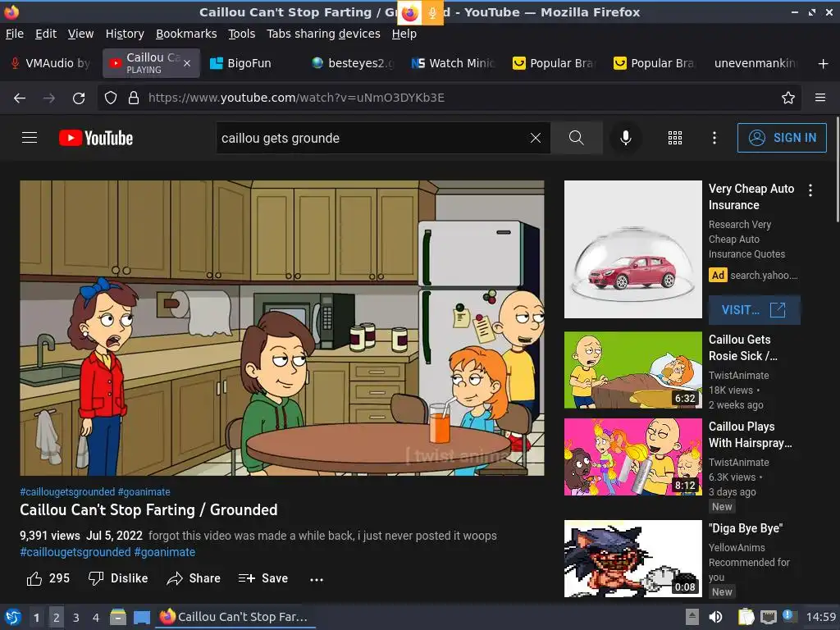Switch to the besteyes2 tab
This screenshot has height=630, width=840.
coord(352,63)
